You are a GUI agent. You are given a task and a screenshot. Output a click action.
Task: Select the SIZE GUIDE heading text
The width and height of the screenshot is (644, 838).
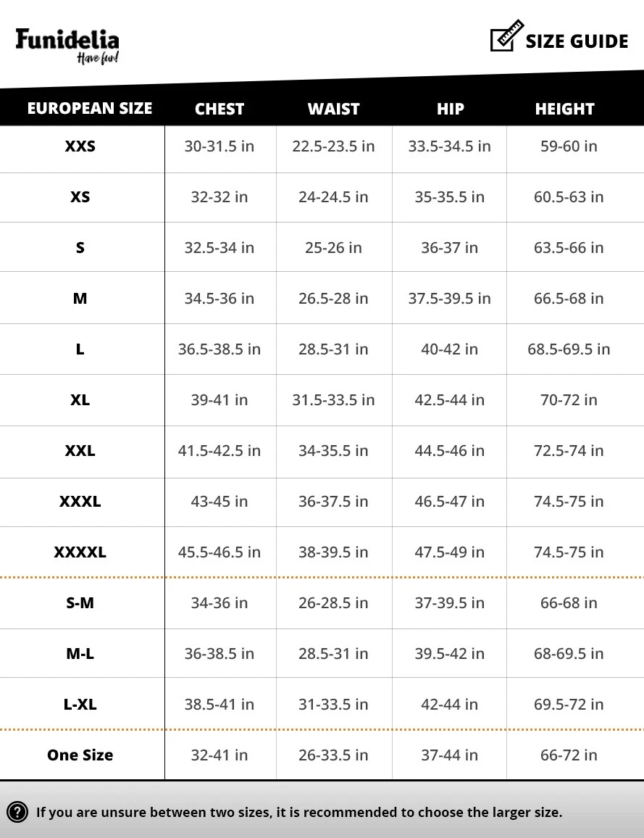(x=577, y=41)
